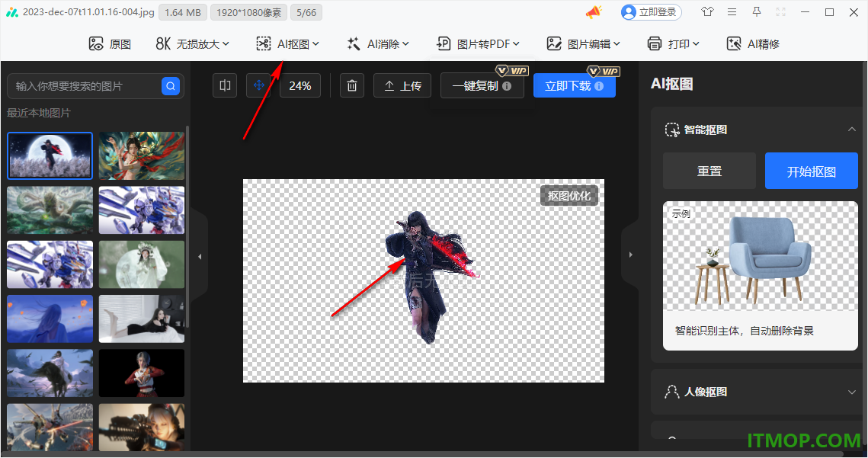868x458 pixels.
Task: Click the 1.64 MB file size label
Action: click(x=183, y=12)
